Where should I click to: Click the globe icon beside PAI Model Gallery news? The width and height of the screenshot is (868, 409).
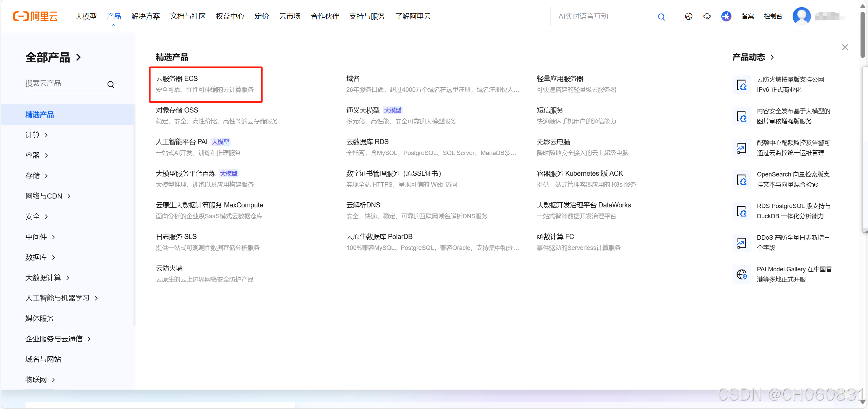pos(741,274)
